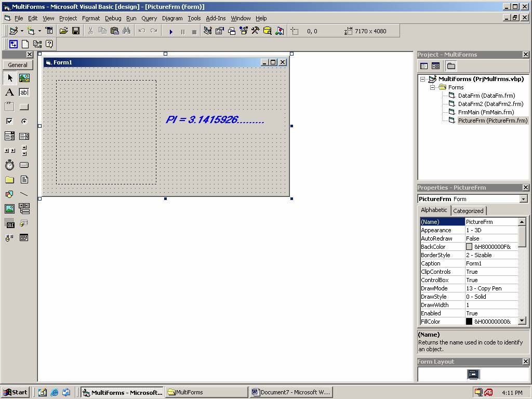Select the CheckBox control in toolbox
Viewport: 532px width, 399px height.
(x=9, y=122)
